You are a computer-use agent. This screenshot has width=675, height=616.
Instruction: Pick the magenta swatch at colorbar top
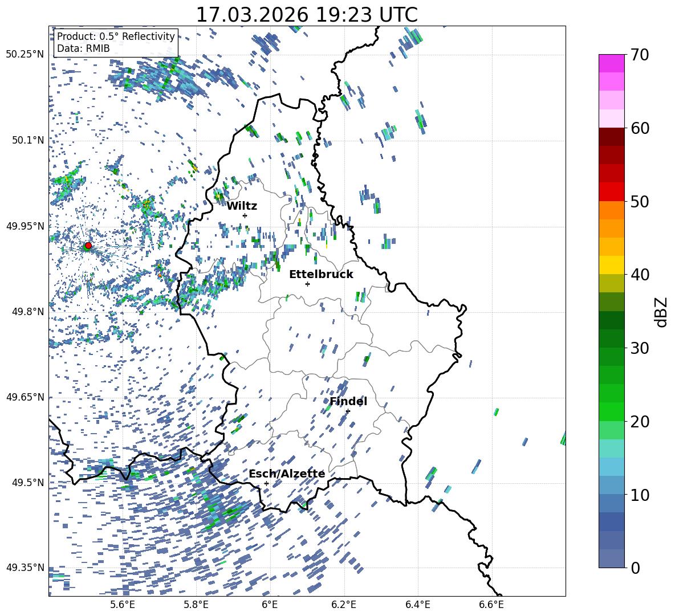tap(612, 63)
